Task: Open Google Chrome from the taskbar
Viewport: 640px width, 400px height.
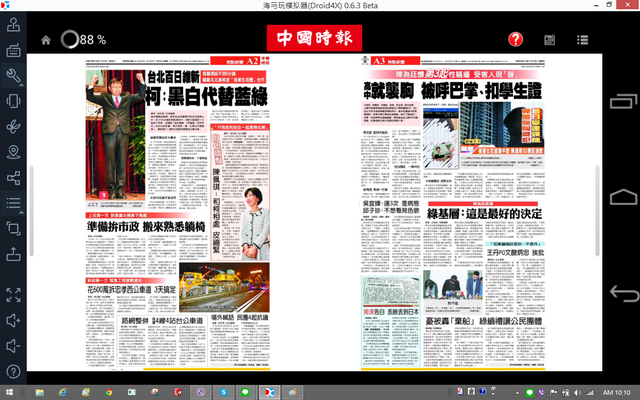Action: pyautogui.click(x=109, y=392)
